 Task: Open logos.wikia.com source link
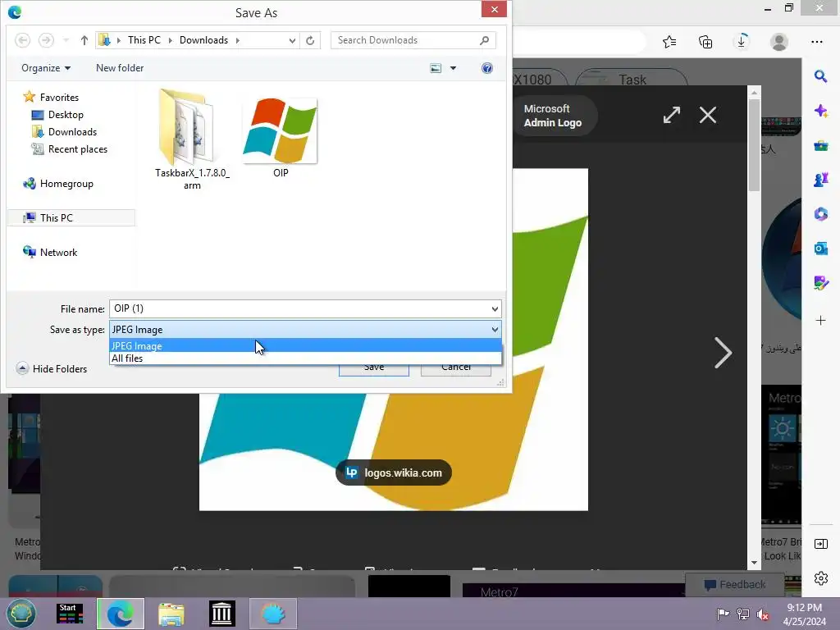pos(394,472)
